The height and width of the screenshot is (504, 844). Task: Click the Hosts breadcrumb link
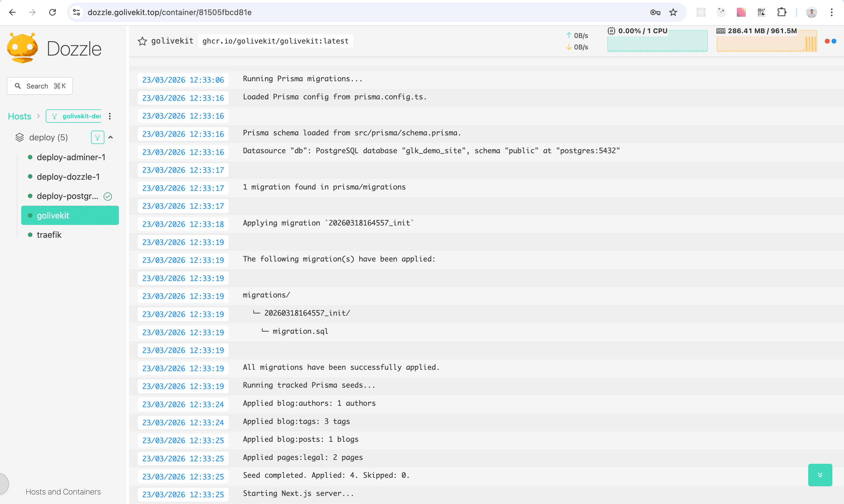tap(19, 116)
